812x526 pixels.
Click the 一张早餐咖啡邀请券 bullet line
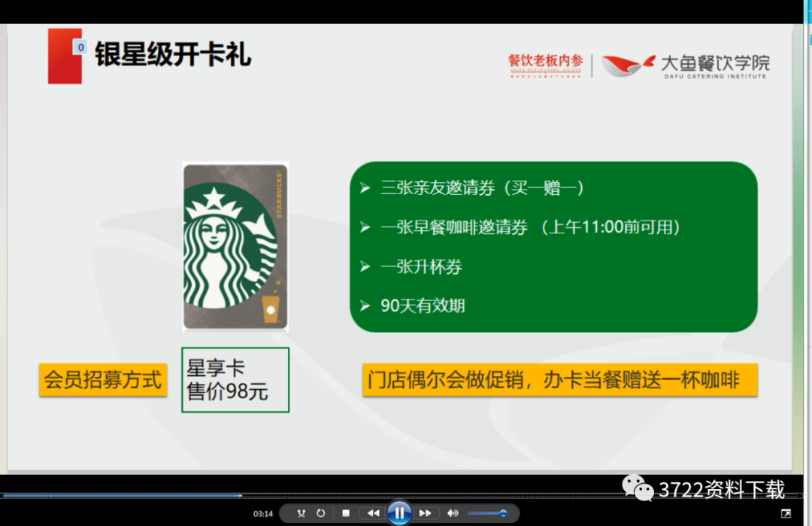520,227
